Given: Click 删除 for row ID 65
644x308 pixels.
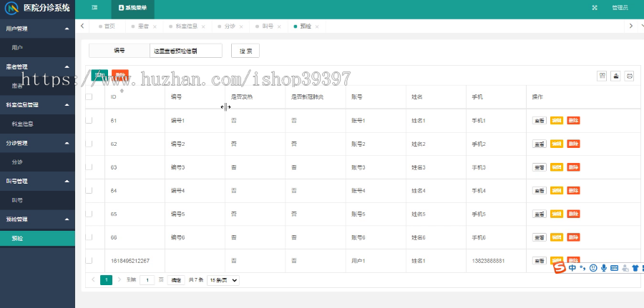Looking at the screenshot, I should pos(573,214).
